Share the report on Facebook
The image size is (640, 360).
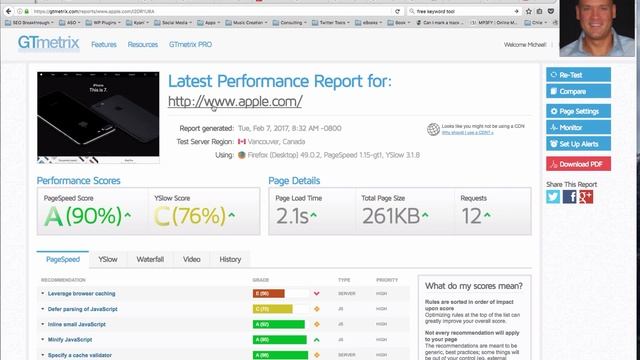coord(569,197)
